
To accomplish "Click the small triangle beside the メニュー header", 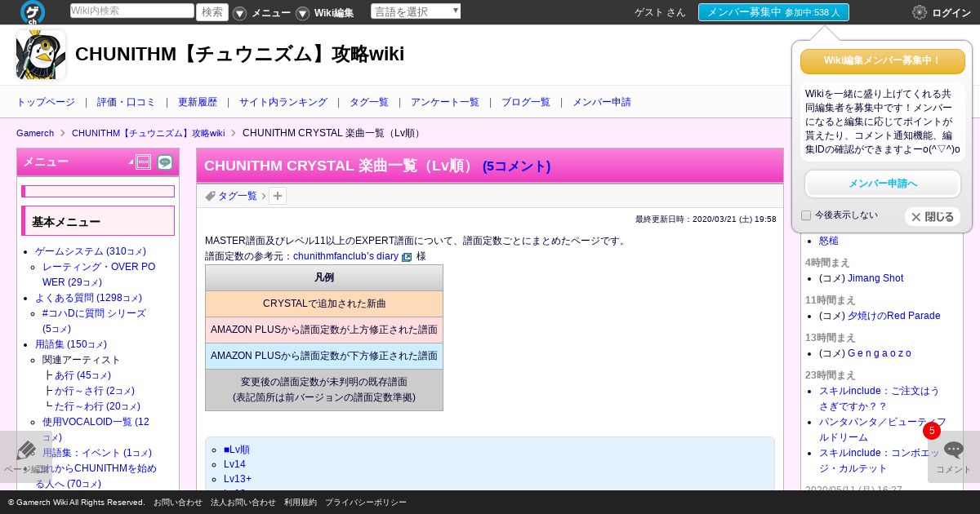I will 131,162.
